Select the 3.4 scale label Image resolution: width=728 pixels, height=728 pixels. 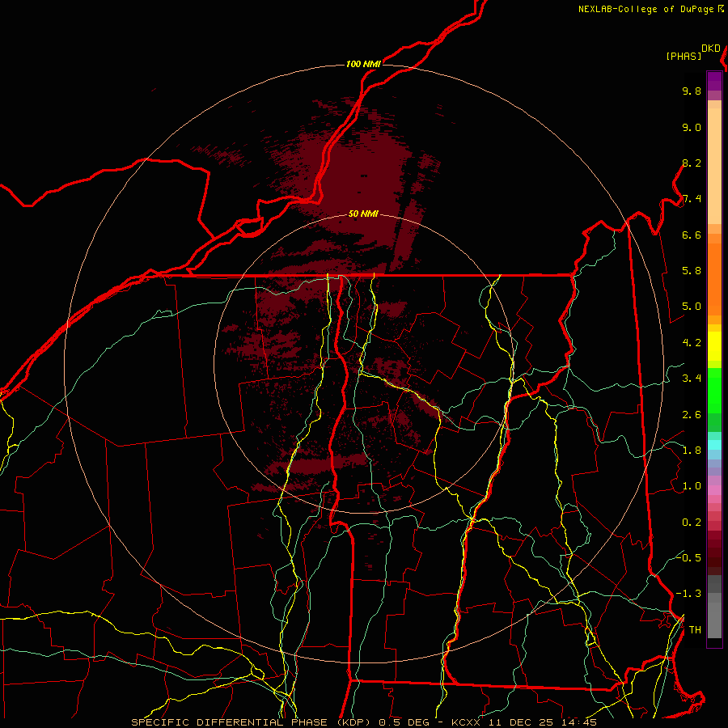692,379
